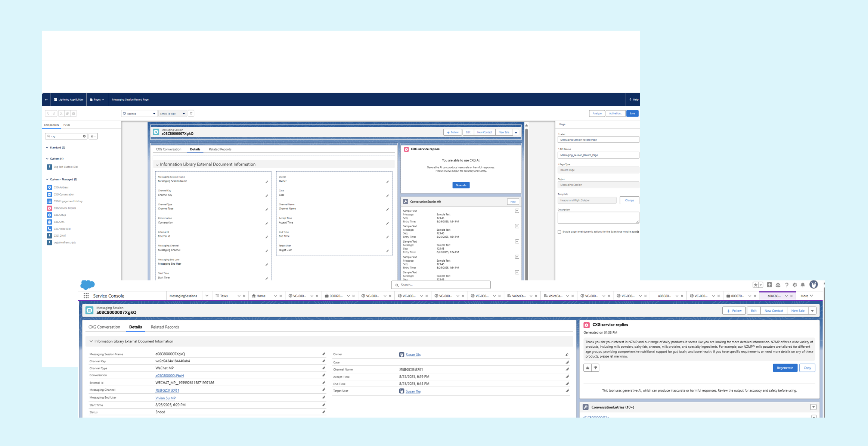Viewport: 868px width, 446px height.
Task: Click the Paste icon in builder toolbar
Action: 74,114
